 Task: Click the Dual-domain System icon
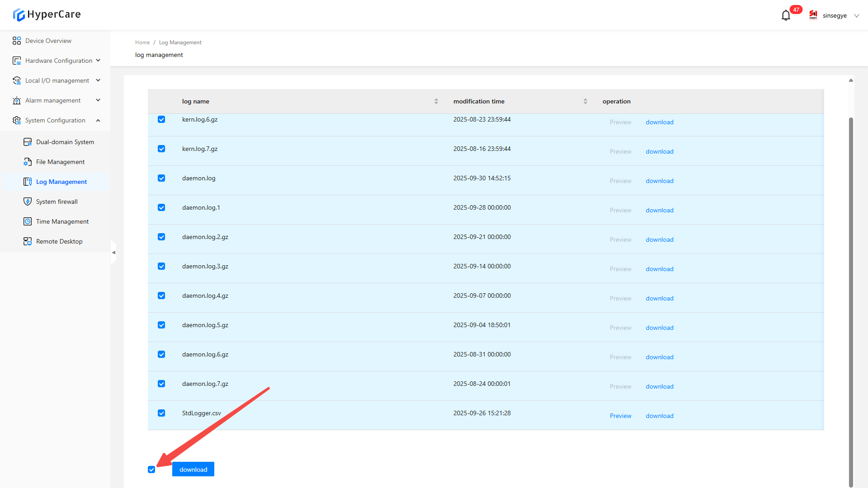coord(28,142)
